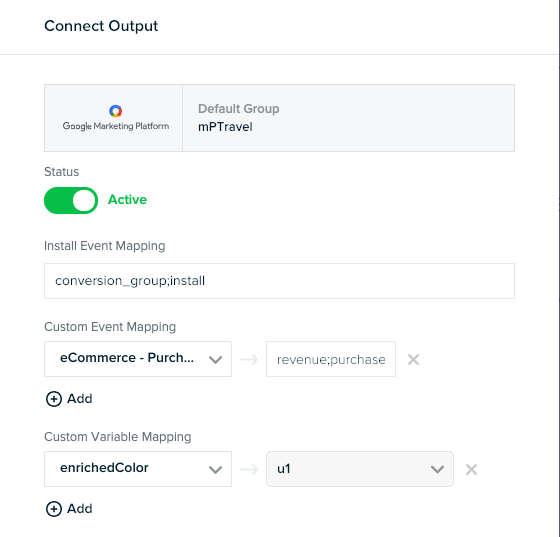Click the revenue;purchase text field
The image size is (560, 537).
pos(331,359)
